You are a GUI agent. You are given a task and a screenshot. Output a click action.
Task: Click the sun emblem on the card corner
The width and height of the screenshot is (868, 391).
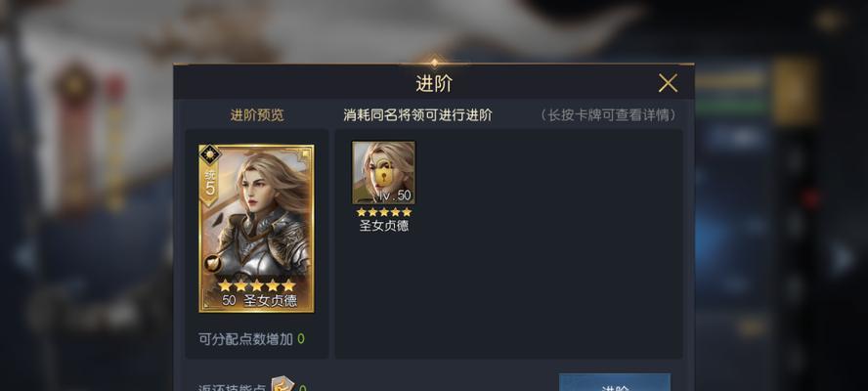tap(210, 154)
